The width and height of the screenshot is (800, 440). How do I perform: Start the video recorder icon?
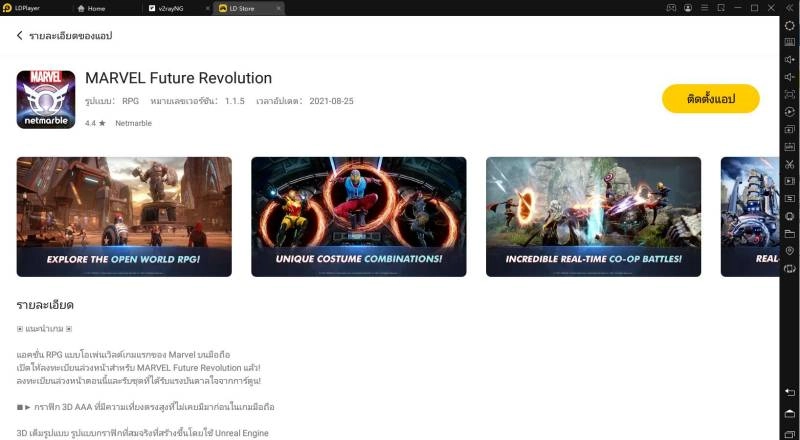[x=789, y=181]
